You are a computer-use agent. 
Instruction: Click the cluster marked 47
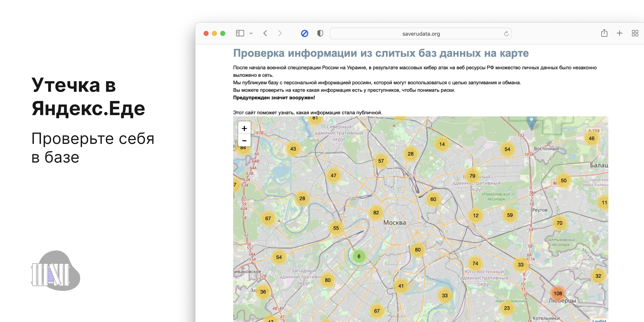click(333, 176)
